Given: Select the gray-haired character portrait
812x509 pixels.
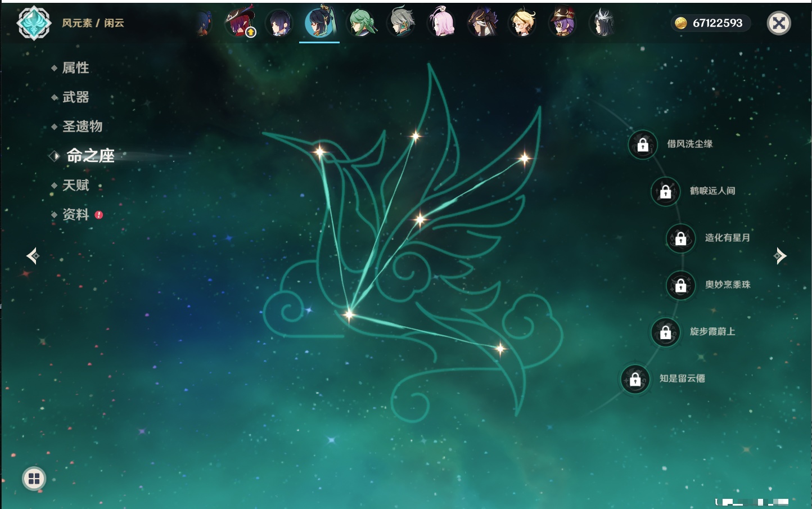Looking at the screenshot, I should coord(401,22).
